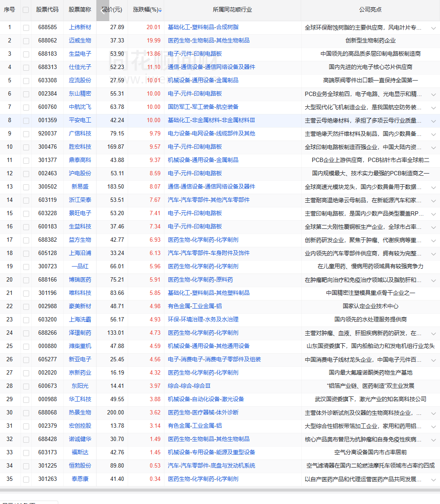The height and width of the screenshot is (504, 440).
Task: Open 京新药业 stock details
Action: tap(80, 372)
